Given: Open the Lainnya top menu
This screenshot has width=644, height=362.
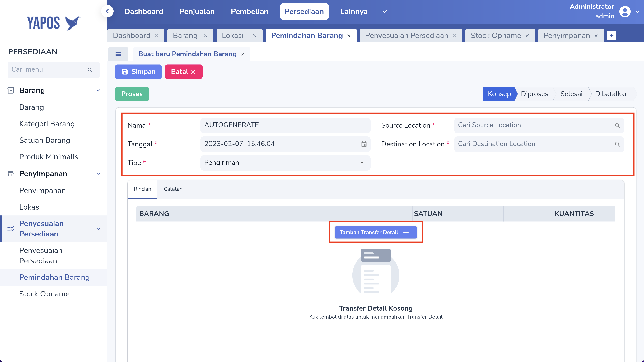Looking at the screenshot, I should [x=354, y=12].
